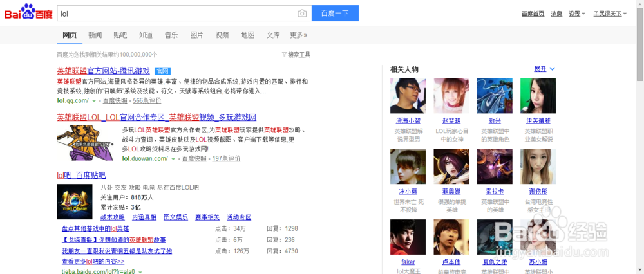The width and height of the screenshot is (644, 274).
Task: Open the dropdown arrow beside tieba.baidu.com URL
Action: point(140,271)
